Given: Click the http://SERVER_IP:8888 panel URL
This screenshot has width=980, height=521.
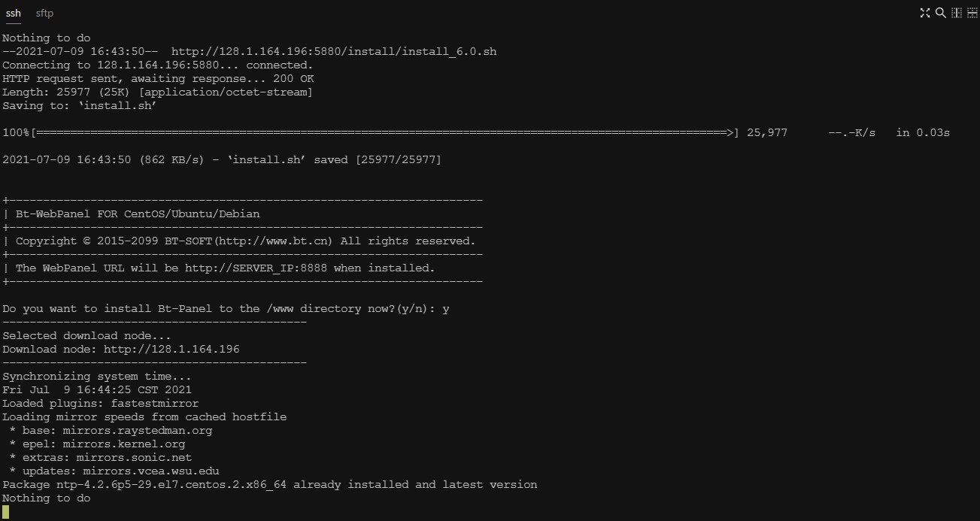Looking at the screenshot, I should coord(256,268).
